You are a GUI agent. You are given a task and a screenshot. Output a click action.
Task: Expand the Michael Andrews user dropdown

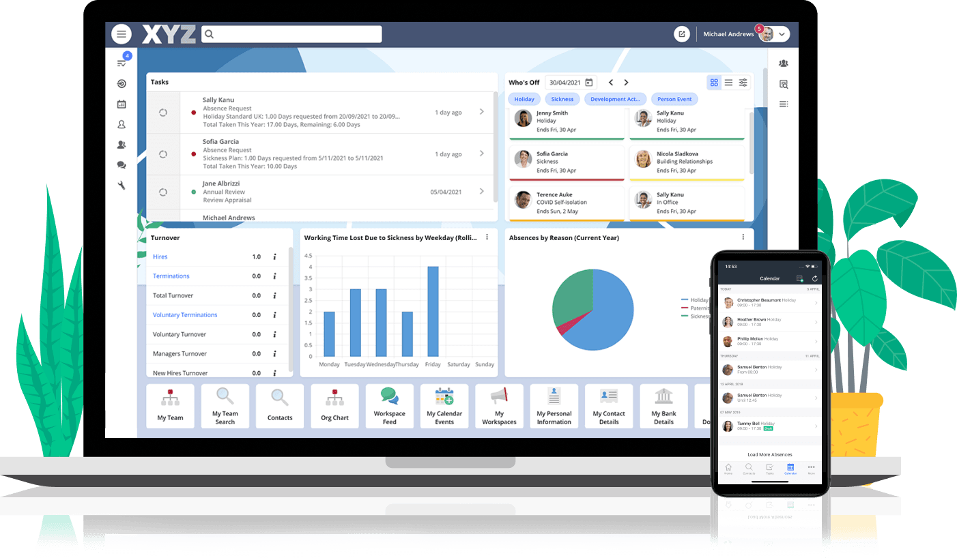tap(782, 34)
